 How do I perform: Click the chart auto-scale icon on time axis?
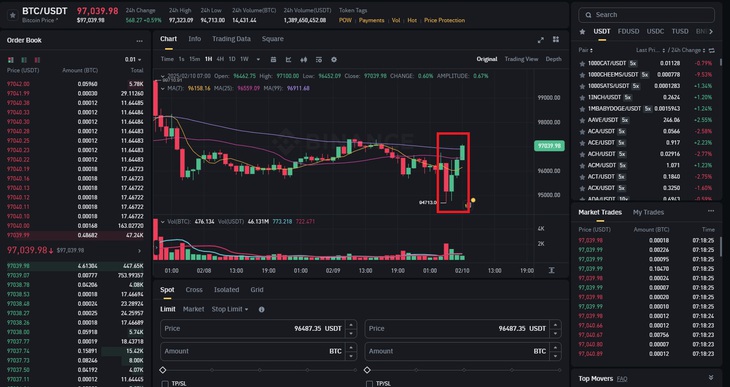click(551, 271)
